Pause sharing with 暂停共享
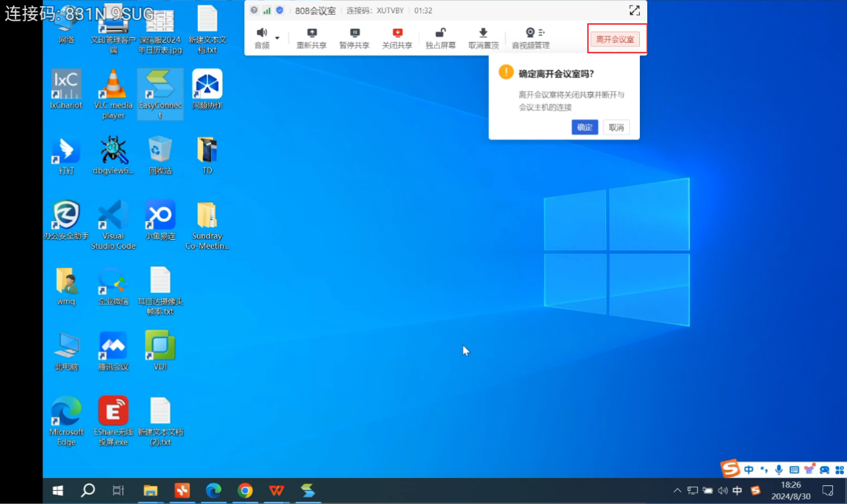847x504 pixels. point(355,39)
